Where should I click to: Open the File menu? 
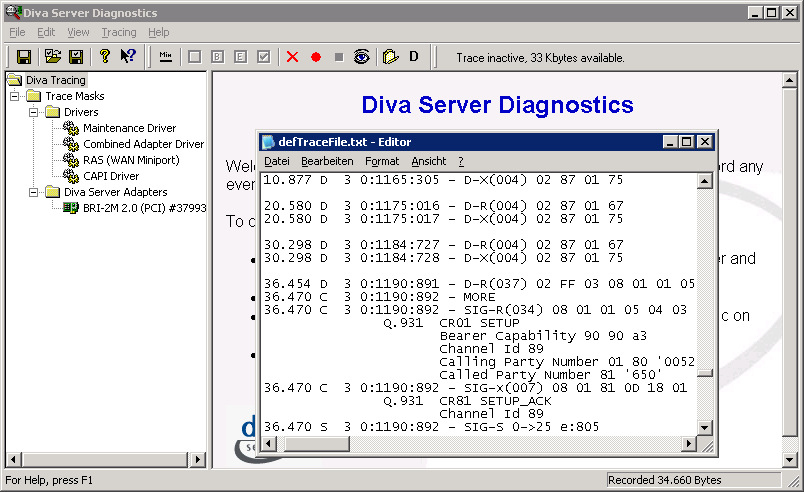tap(17, 32)
